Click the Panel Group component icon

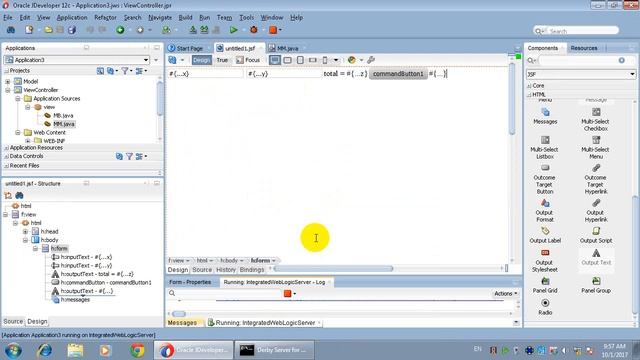596,281
